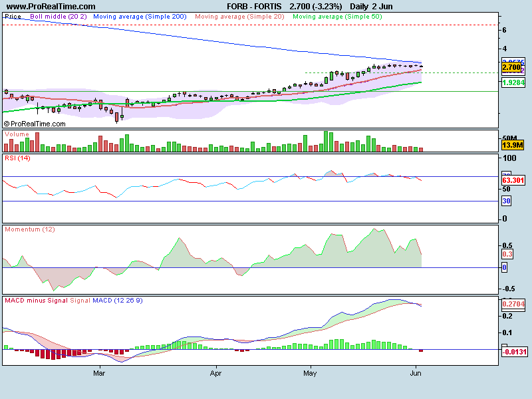
Task: Select the Boll middle (20 2) legend
Action: [59, 16]
